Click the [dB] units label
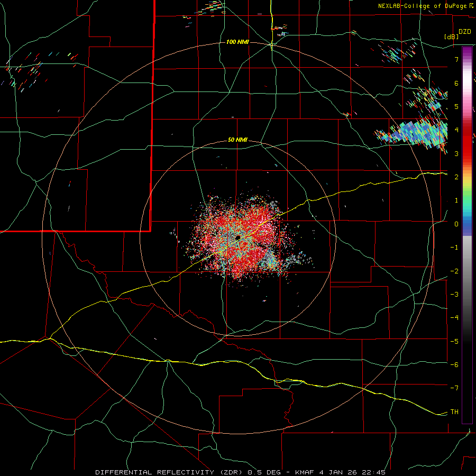 pyautogui.click(x=452, y=36)
